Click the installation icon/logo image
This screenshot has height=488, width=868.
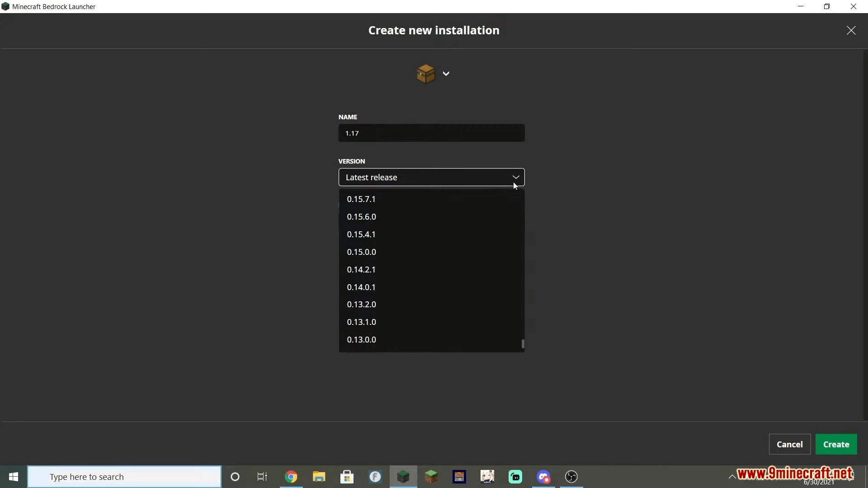point(425,73)
